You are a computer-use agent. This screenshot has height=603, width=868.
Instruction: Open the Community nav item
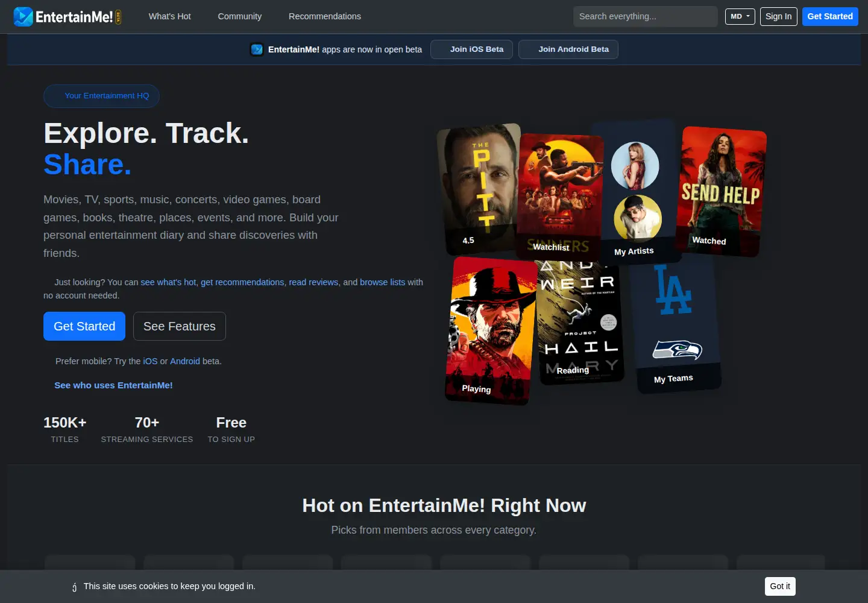pyautogui.click(x=239, y=16)
